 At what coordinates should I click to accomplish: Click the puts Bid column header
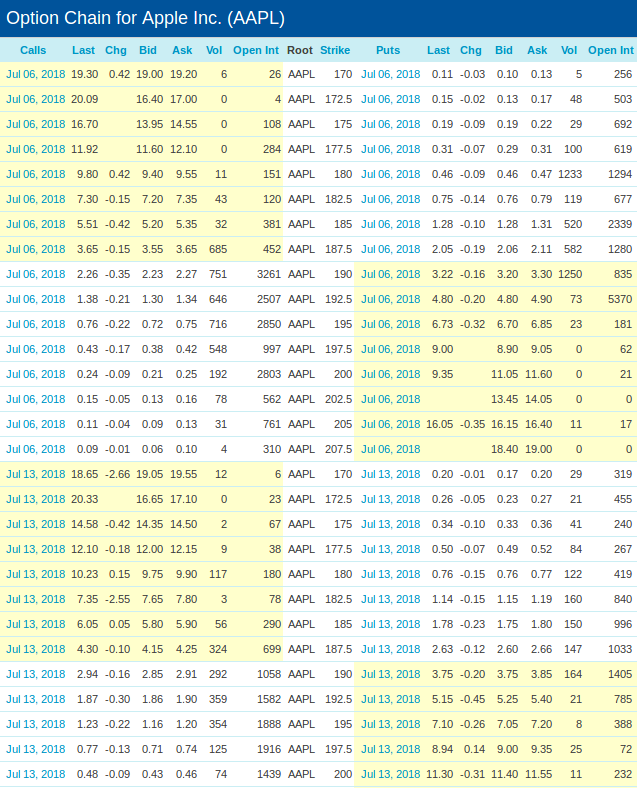pyautogui.click(x=504, y=50)
